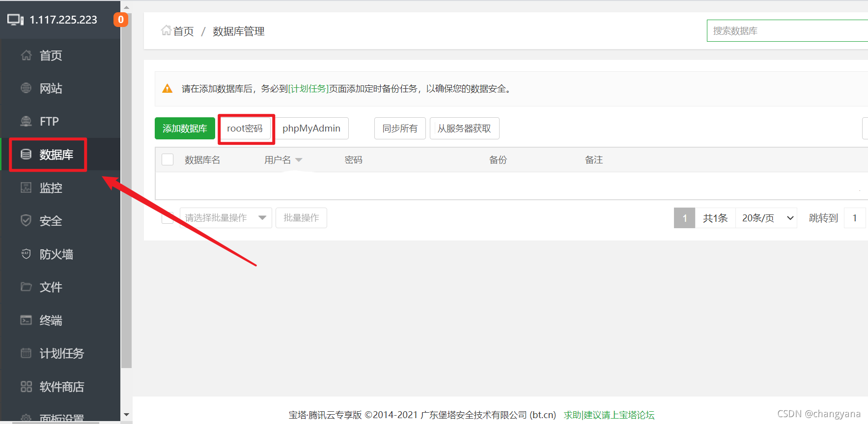868x424 pixels.
Task: Open the 软件商店 sidebar menu item
Action: (60, 386)
